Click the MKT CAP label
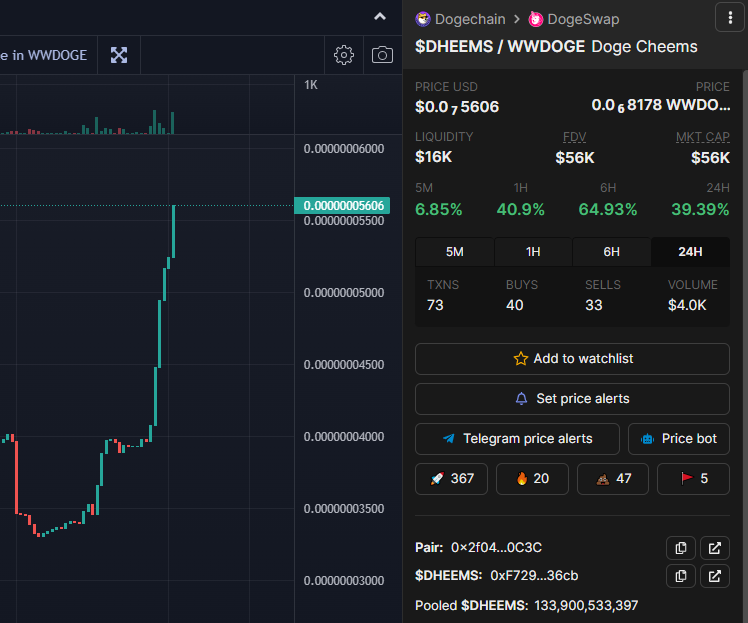748x623 pixels. click(x=703, y=137)
